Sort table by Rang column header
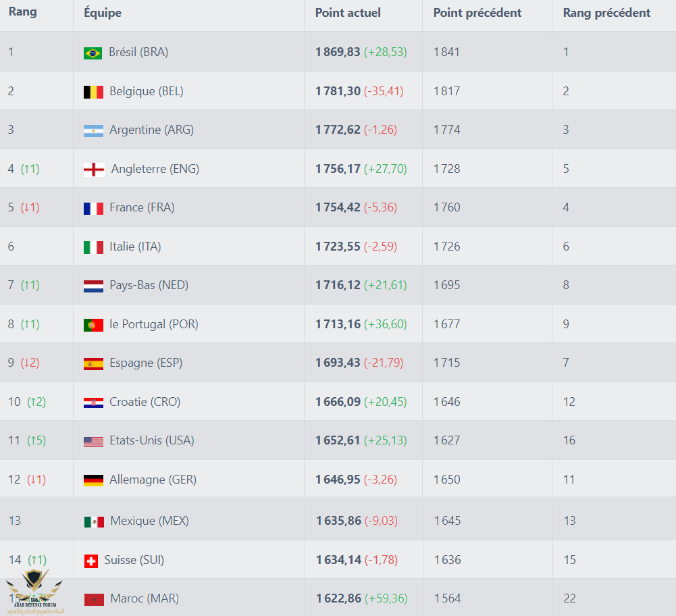This screenshot has width=676, height=616. [23, 12]
